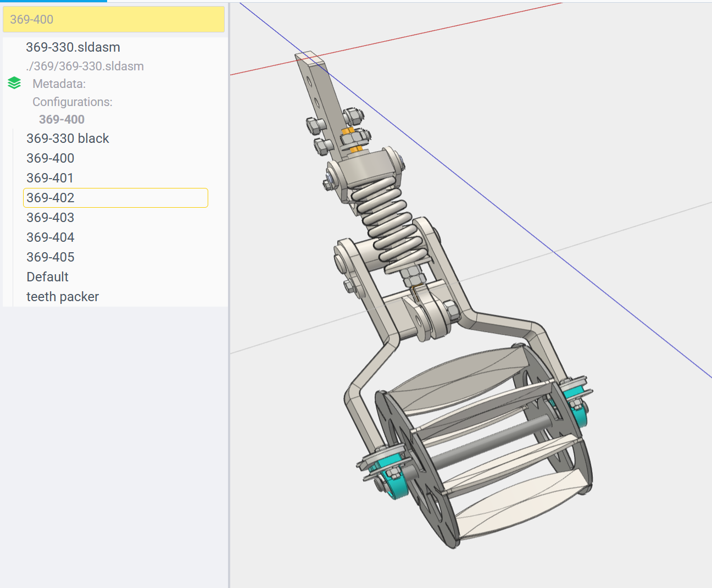Pick the 369-404 configuration
Image resolution: width=712 pixels, height=588 pixels.
pos(50,237)
